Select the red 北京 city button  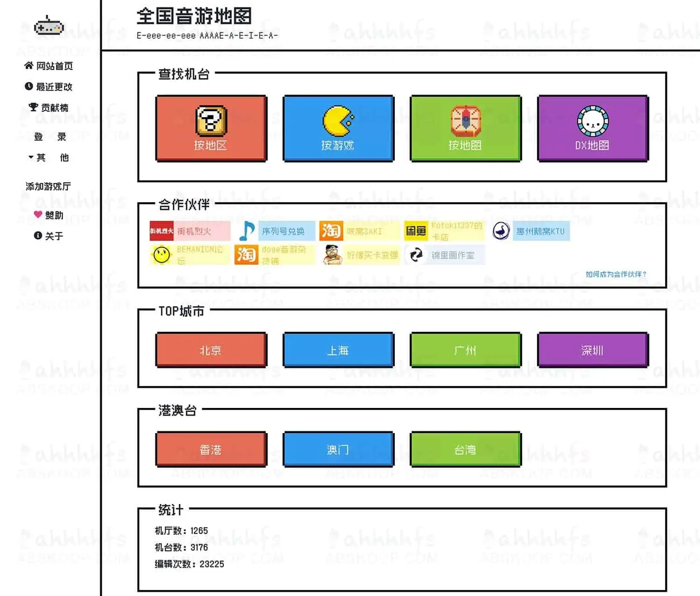[211, 350]
